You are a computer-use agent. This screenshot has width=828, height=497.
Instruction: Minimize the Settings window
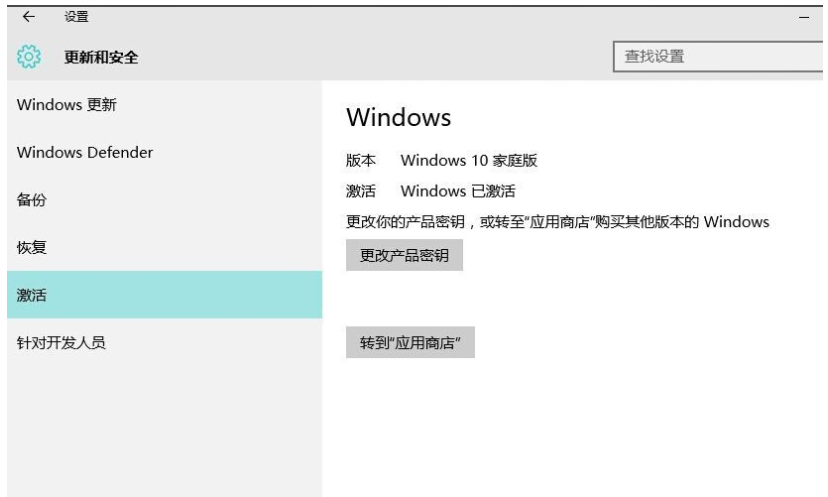[x=804, y=18]
